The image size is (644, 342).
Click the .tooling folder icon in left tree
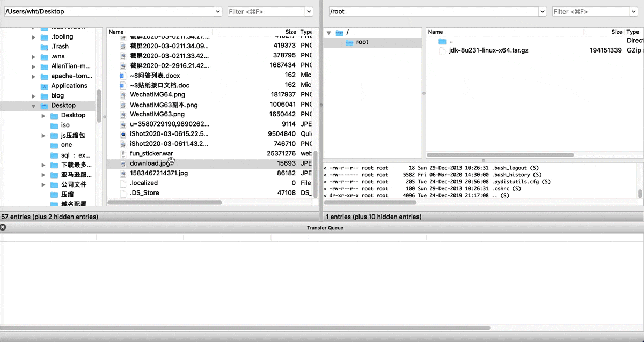pyautogui.click(x=45, y=37)
